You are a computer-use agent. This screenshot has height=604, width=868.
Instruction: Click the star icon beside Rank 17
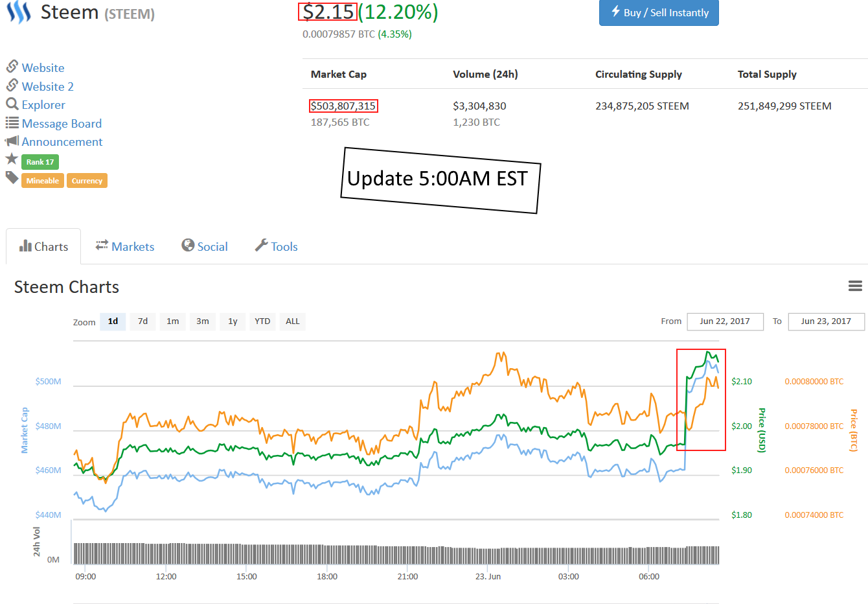[x=12, y=159]
